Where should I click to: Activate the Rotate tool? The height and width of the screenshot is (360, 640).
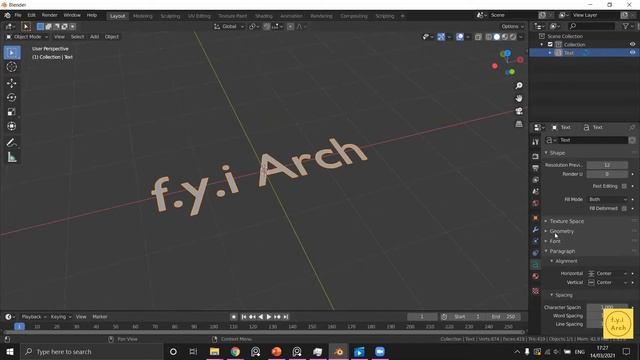pyautogui.click(x=11, y=98)
